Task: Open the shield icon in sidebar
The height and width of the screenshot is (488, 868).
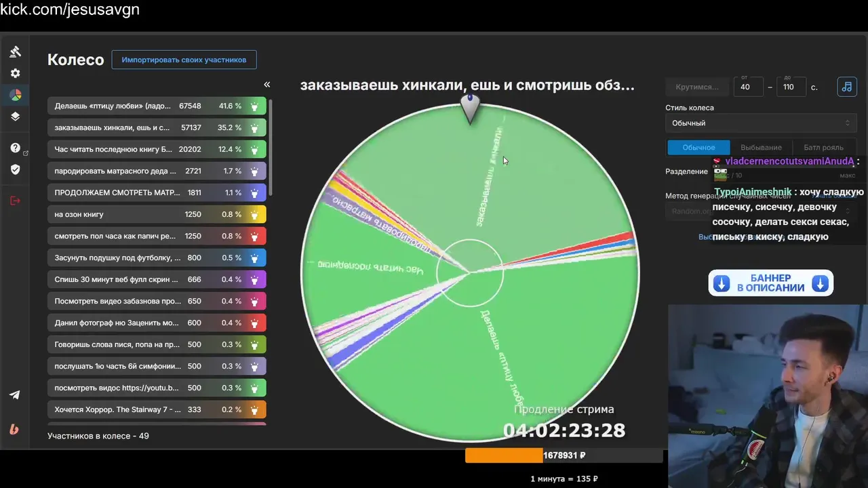Action: coord(15,169)
